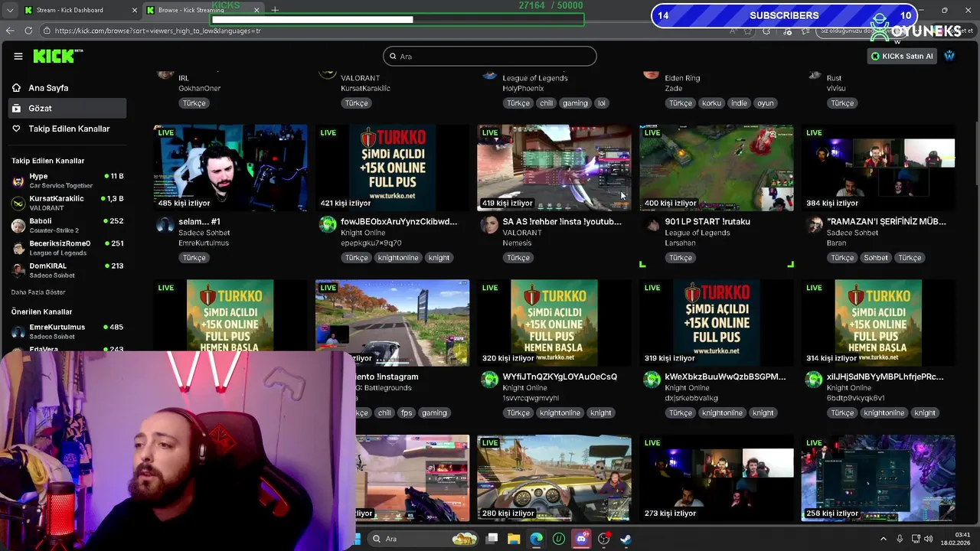The height and width of the screenshot is (551, 980).
Task: Open Microsoft Edge from taskbar
Action: pyautogui.click(x=537, y=539)
